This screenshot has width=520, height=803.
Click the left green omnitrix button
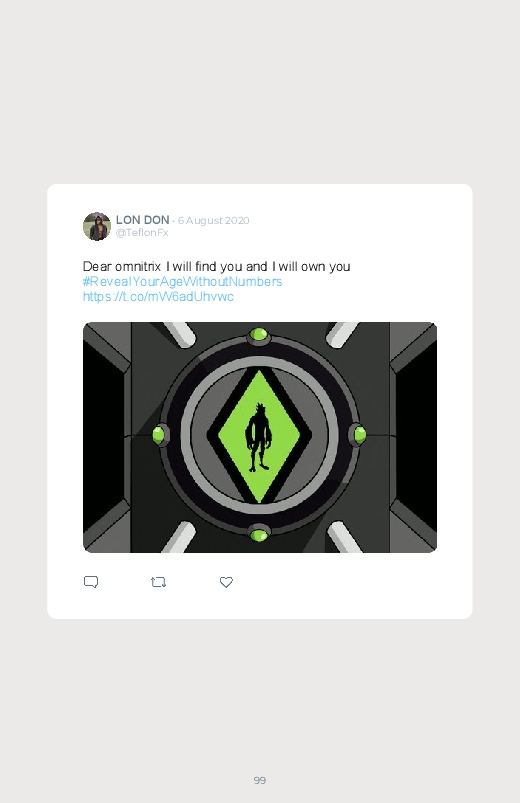click(x=159, y=435)
